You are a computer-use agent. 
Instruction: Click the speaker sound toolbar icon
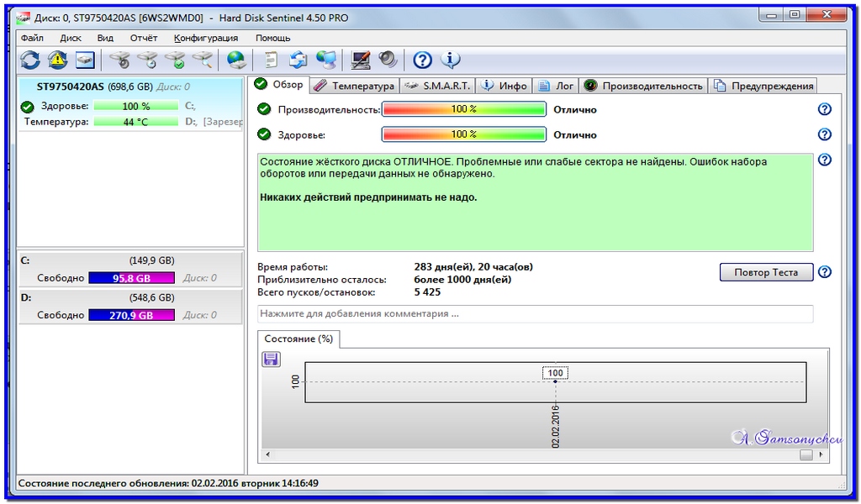(x=388, y=60)
